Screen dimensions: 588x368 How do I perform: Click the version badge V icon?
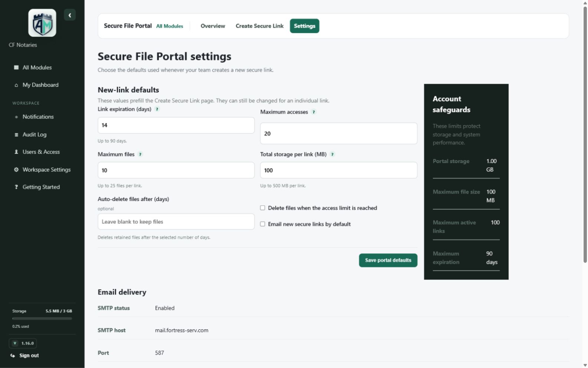point(15,343)
